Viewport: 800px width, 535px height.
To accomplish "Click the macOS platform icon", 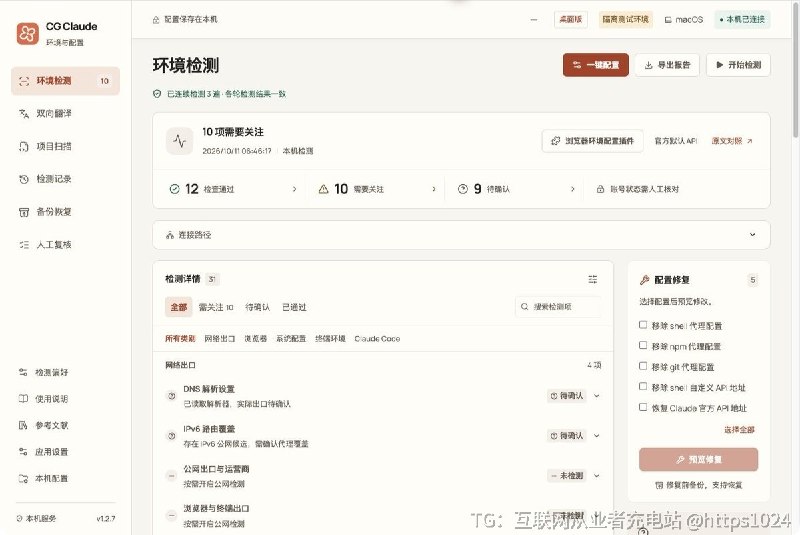I will [x=668, y=20].
